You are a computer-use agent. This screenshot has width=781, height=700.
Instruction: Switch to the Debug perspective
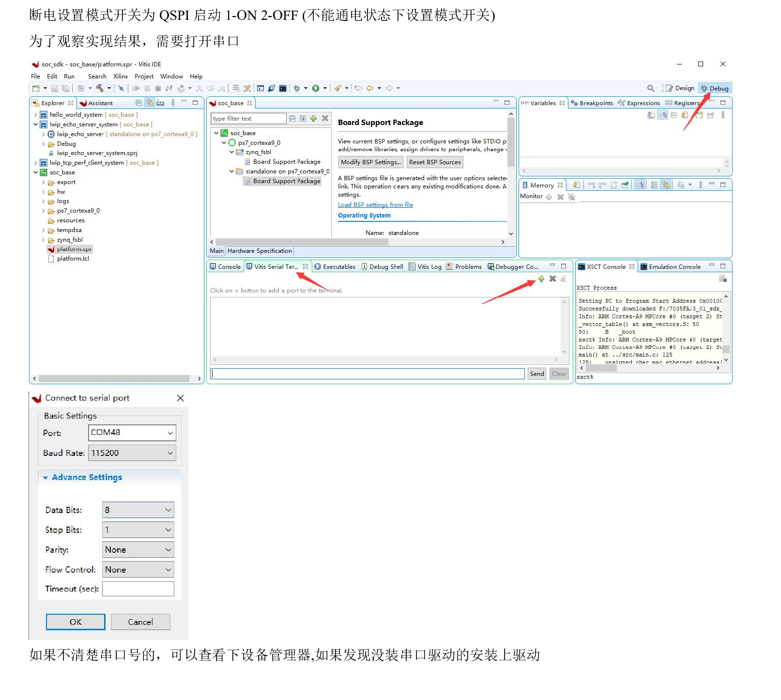pyautogui.click(x=715, y=88)
